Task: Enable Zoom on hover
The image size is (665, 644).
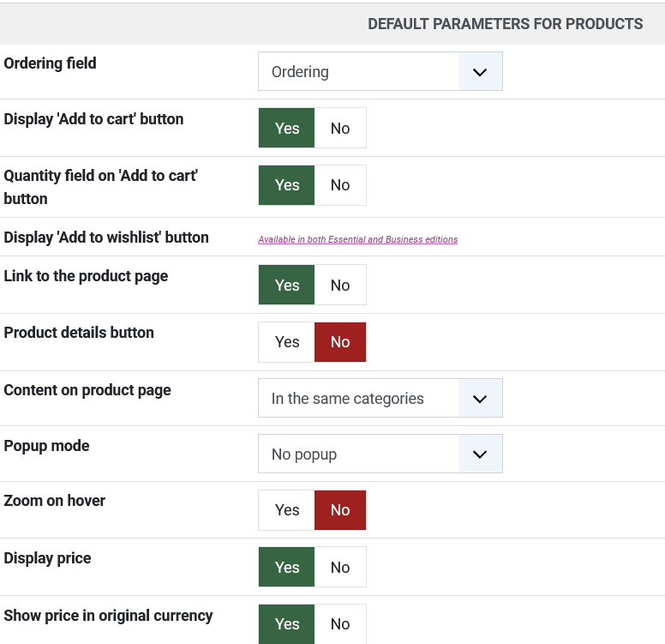Action: [287, 510]
